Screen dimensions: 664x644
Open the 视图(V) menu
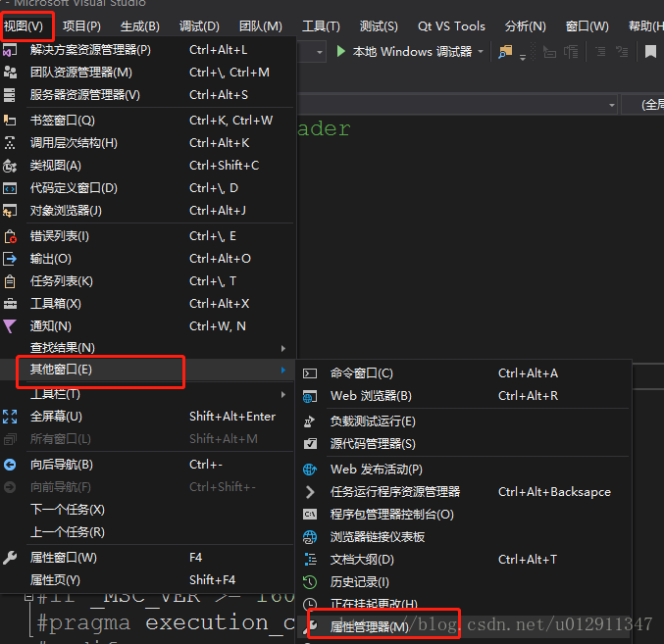pyautogui.click(x=24, y=26)
